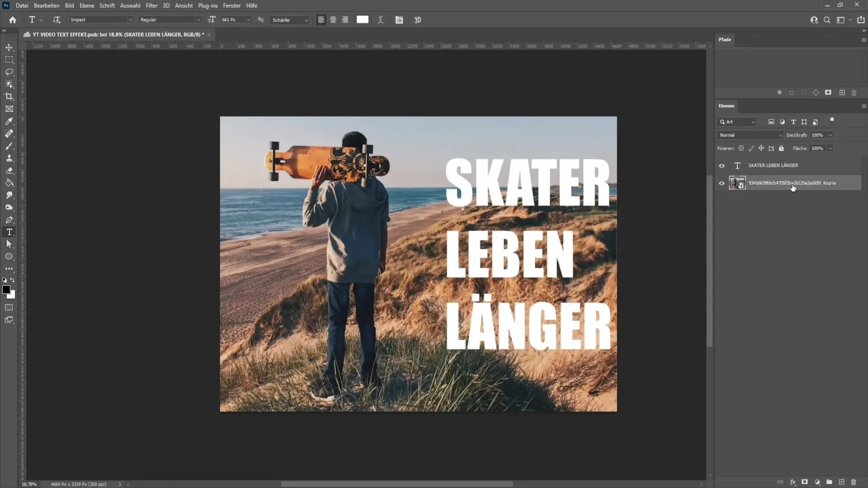Viewport: 868px width, 488px height.
Task: Click the 3D text effect button
Action: [x=418, y=20]
